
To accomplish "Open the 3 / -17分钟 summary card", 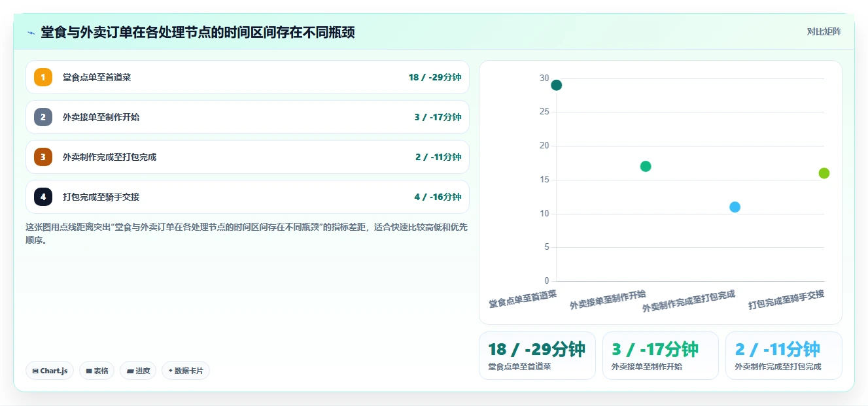I will 661,356.
